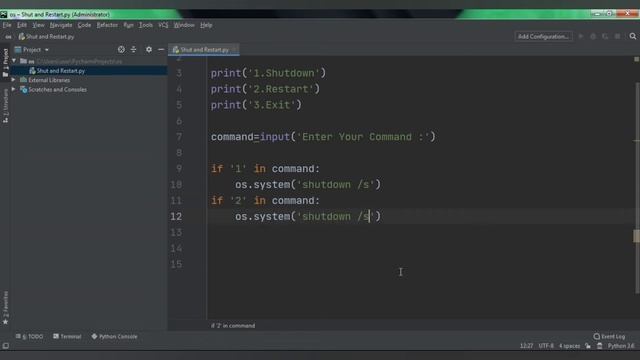Click the Stop square icon in toolbar

618,36
